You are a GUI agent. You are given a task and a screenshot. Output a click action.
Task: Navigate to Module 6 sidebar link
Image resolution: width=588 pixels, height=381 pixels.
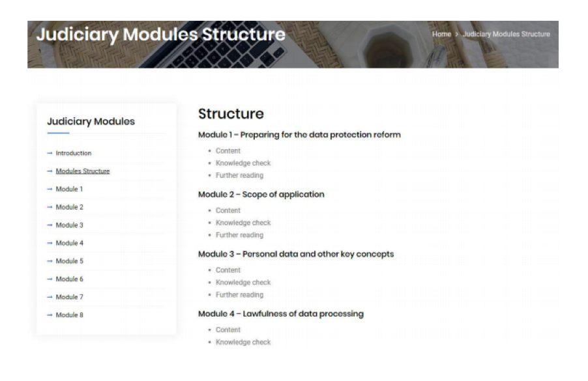click(x=69, y=279)
